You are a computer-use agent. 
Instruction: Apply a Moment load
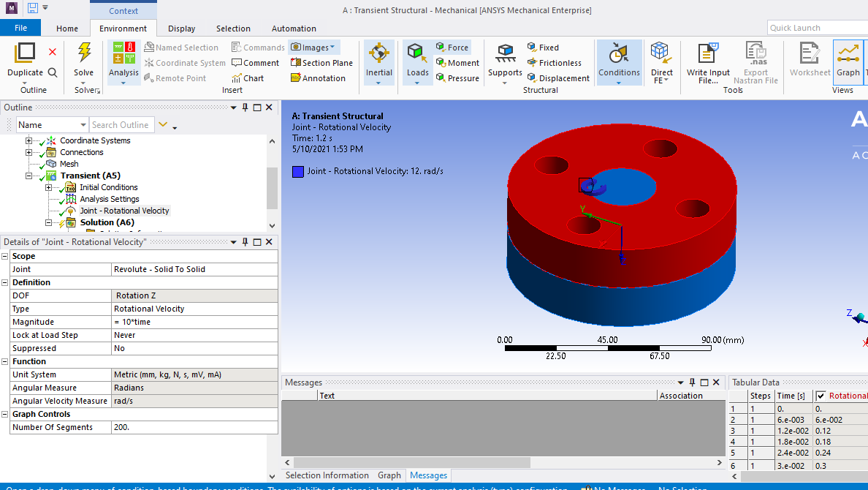pyautogui.click(x=458, y=63)
